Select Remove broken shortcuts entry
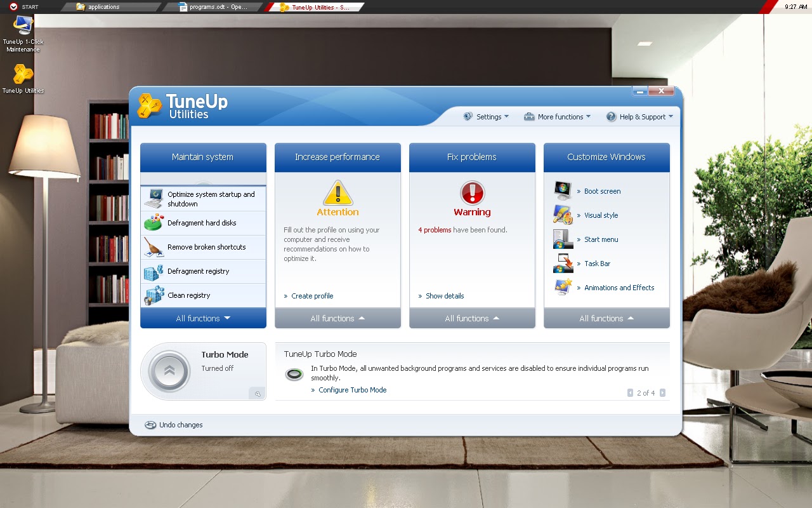The image size is (812, 508). (203, 247)
